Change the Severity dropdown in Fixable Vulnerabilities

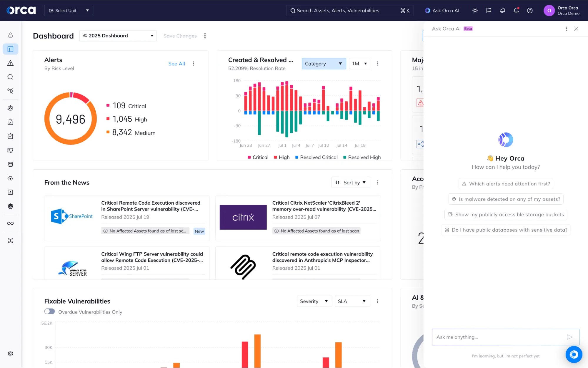coord(314,301)
